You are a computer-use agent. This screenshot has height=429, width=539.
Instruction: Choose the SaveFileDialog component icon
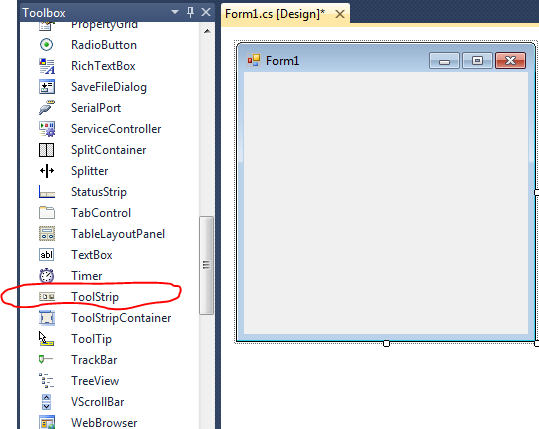pyautogui.click(x=46, y=87)
